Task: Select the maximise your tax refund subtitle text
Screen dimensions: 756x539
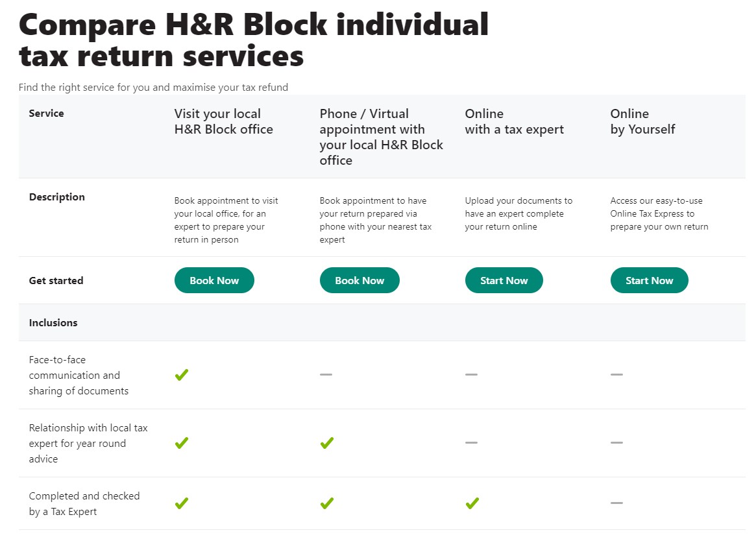Action: click(x=153, y=87)
